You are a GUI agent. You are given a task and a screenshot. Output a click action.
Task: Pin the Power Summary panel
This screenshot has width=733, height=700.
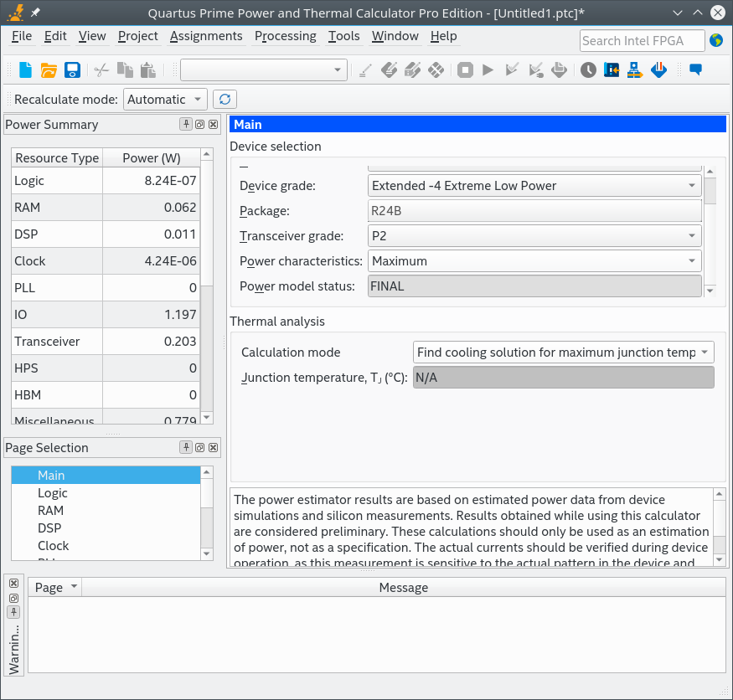coord(186,124)
